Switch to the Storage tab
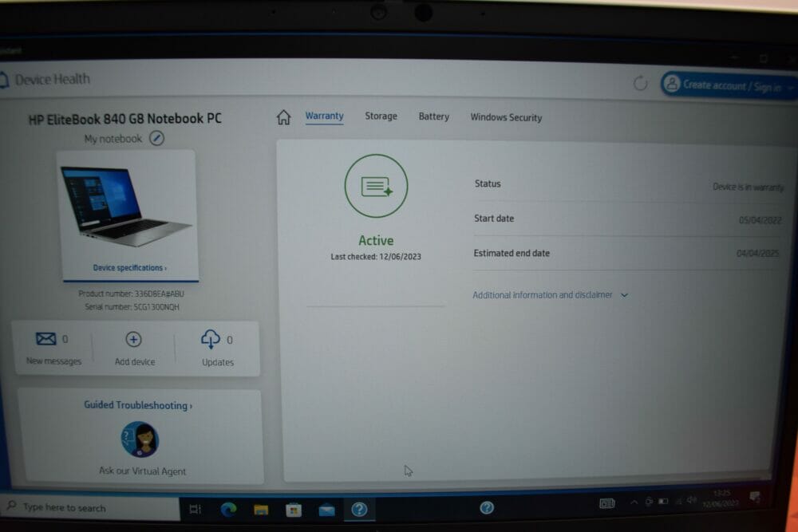Viewport: 798px width, 532px height. pyautogui.click(x=381, y=116)
